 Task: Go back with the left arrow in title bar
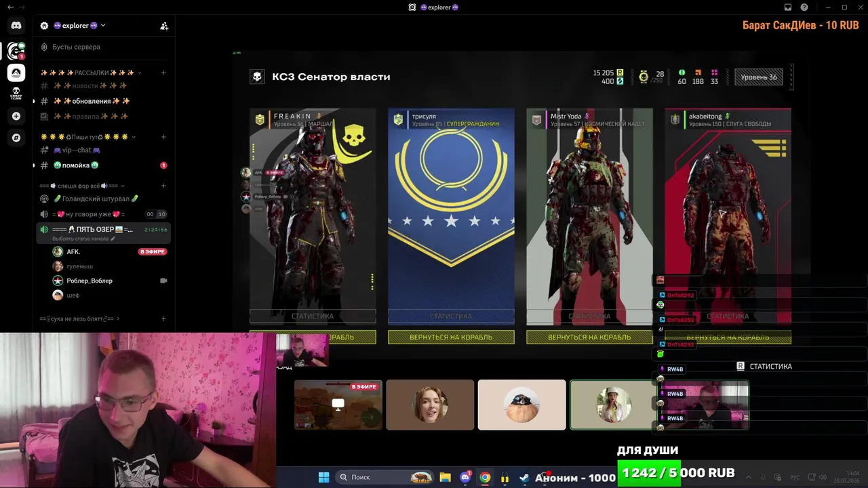9,7
